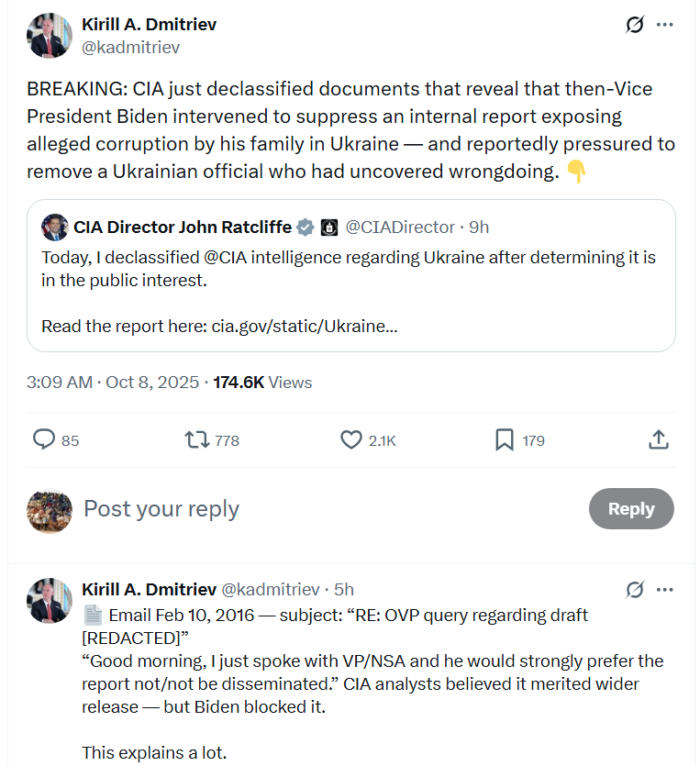Click the @CIADirector handle in the quoted tweet
The height and width of the screenshot is (766, 700).
tap(400, 227)
